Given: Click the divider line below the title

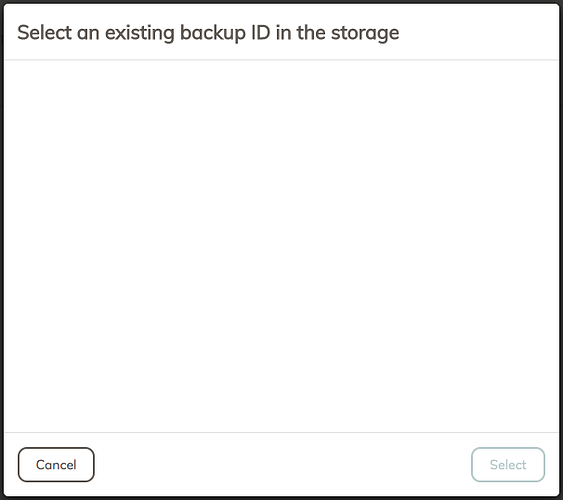Looking at the screenshot, I should pos(281,60).
